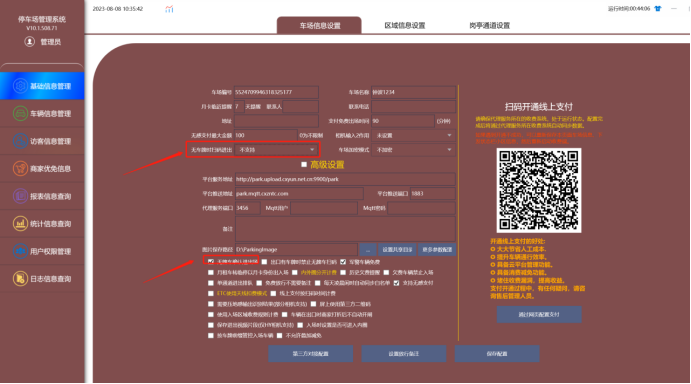Image resolution: width=691 pixels, height=384 pixels.
Task: Open 车辆信息管理 via its car icon
Action: 20,113
